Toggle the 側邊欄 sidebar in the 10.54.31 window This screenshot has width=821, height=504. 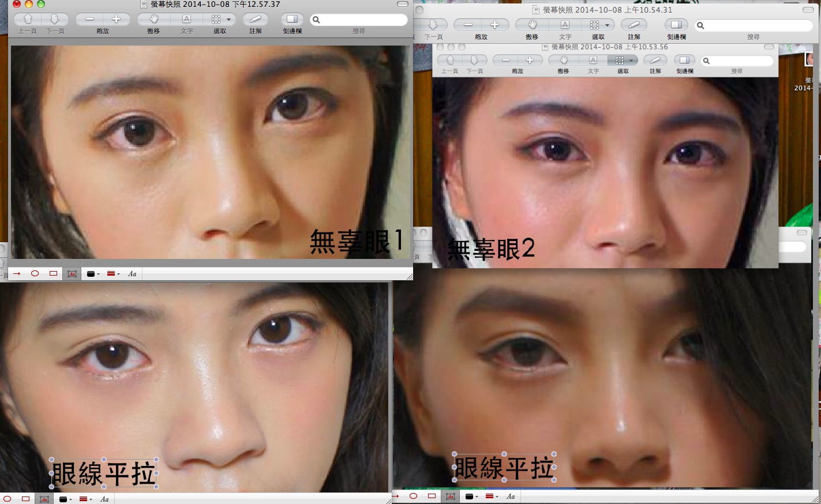[x=676, y=25]
